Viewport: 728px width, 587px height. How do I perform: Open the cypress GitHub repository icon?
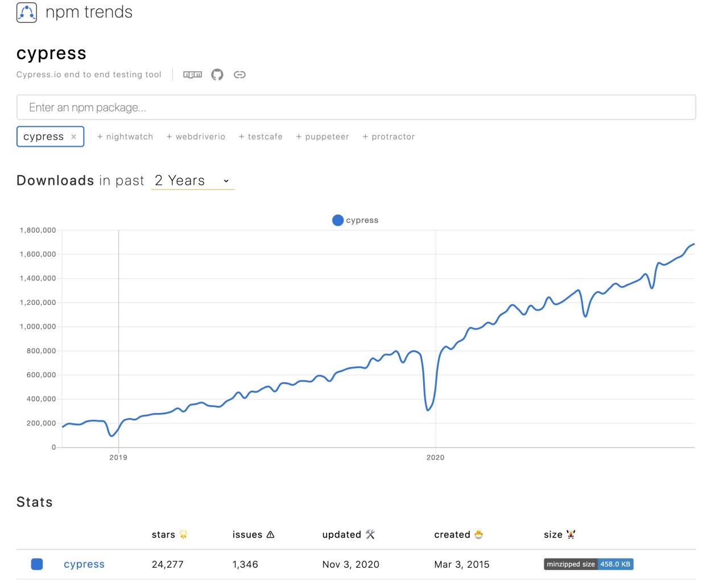[x=217, y=75]
